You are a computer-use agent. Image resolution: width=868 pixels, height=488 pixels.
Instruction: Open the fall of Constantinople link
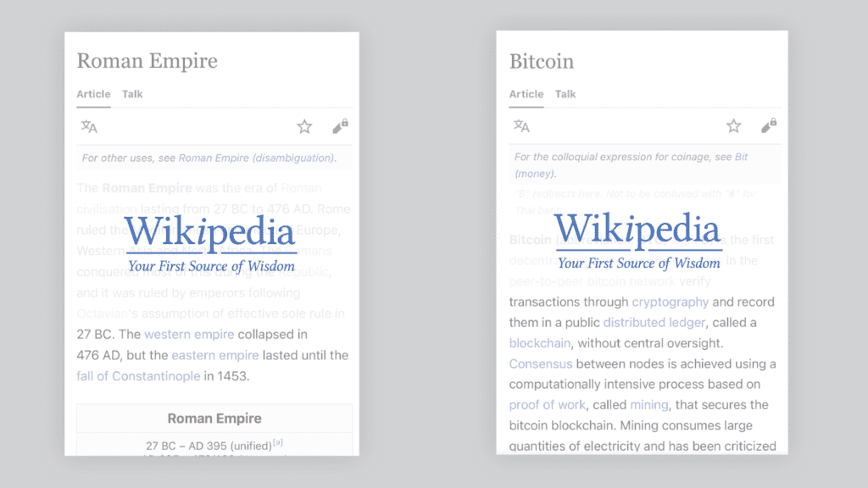tap(138, 375)
